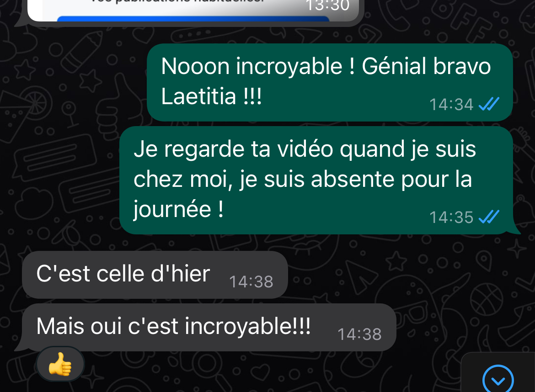The width and height of the screenshot is (535, 392).
Task: Select the "C'est celle d'hier" message
Action: coord(155,275)
